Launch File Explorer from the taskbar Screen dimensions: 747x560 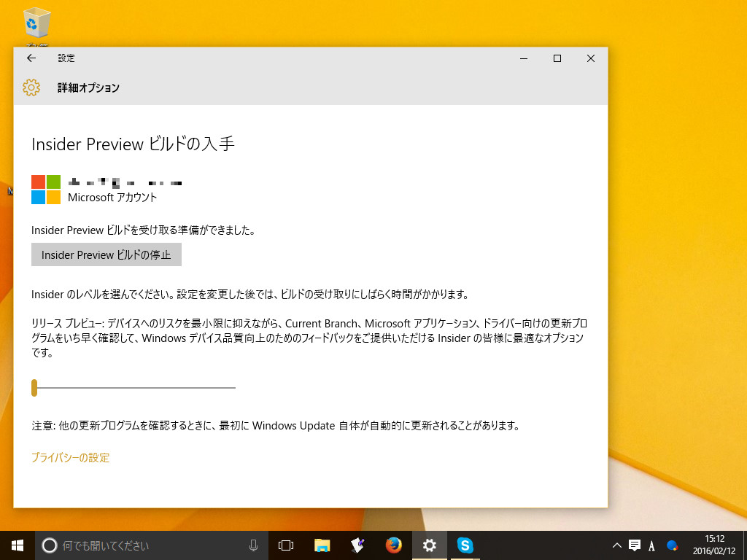(321, 545)
